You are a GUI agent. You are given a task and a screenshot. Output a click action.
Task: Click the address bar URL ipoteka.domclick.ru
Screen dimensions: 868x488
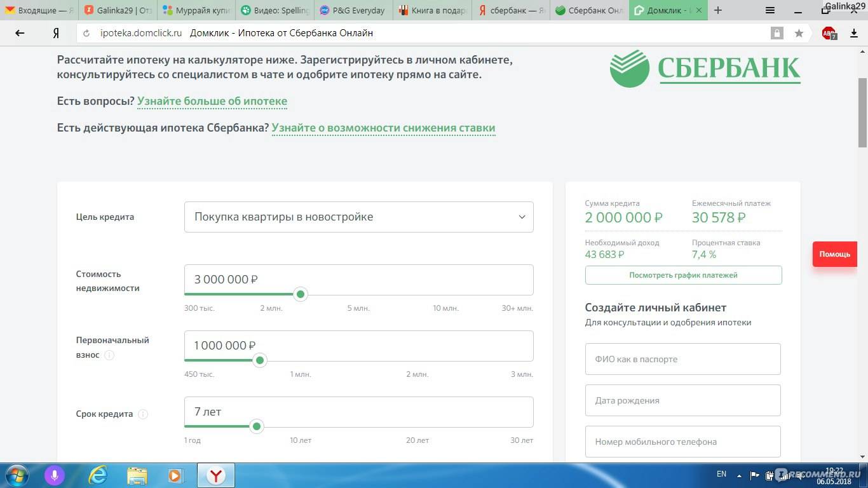tap(141, 33)
